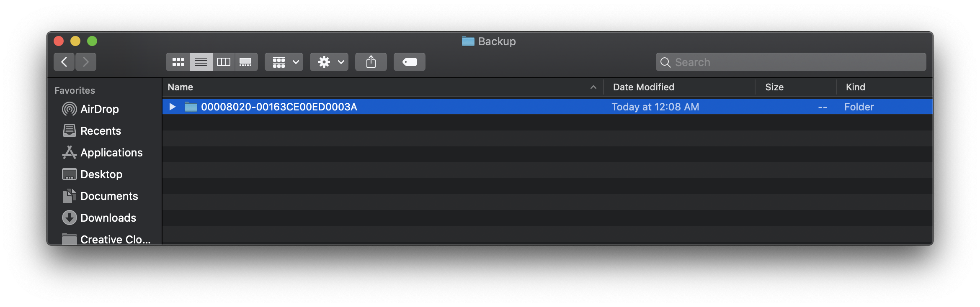980x307 pixels.
Task: Go forward using the forward arrow
Action: click(x=86, y=62)
